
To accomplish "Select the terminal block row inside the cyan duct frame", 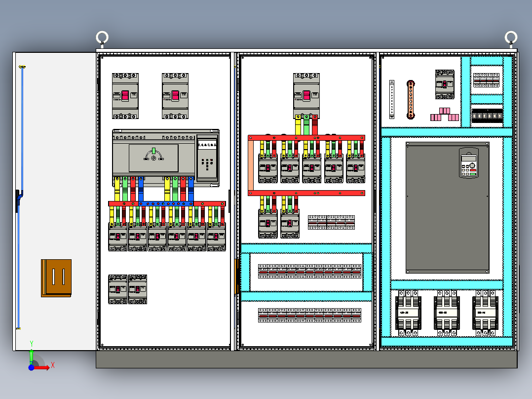I will 309,271.
